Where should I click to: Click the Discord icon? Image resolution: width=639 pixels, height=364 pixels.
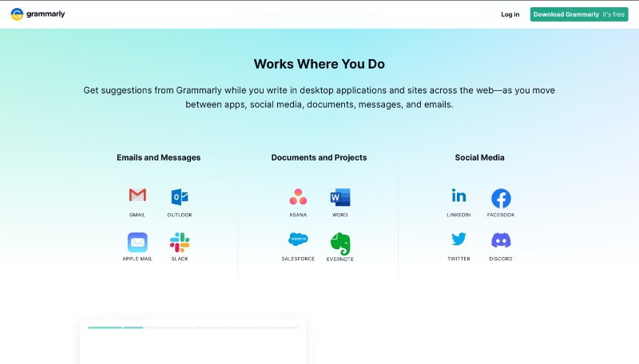point(501,240)
